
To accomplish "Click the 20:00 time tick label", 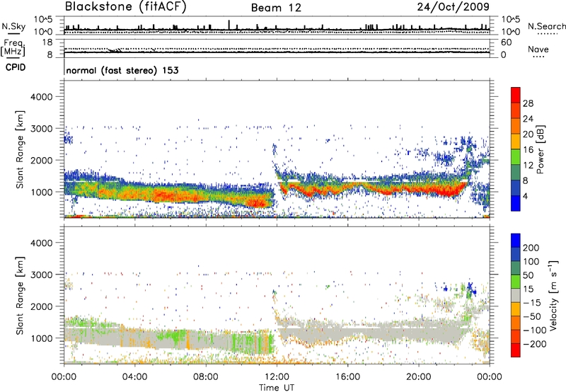I will pyautogui.click(x=419, y=377).
